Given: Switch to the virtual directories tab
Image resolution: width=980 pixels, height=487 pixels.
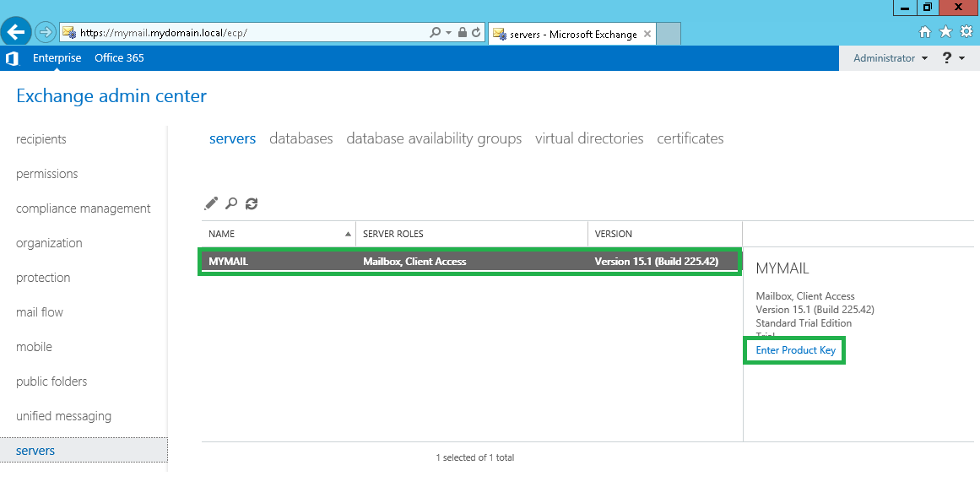Looking at the screenshot, I should [x=589, y=138].
